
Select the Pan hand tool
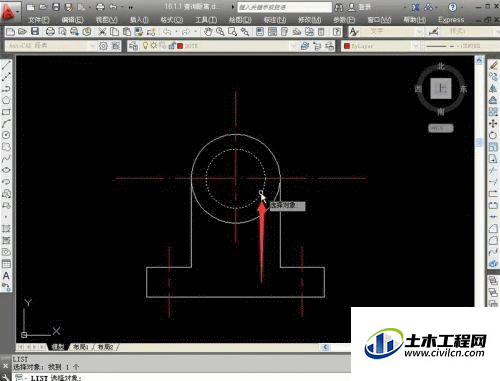click(x=208, y=32)
